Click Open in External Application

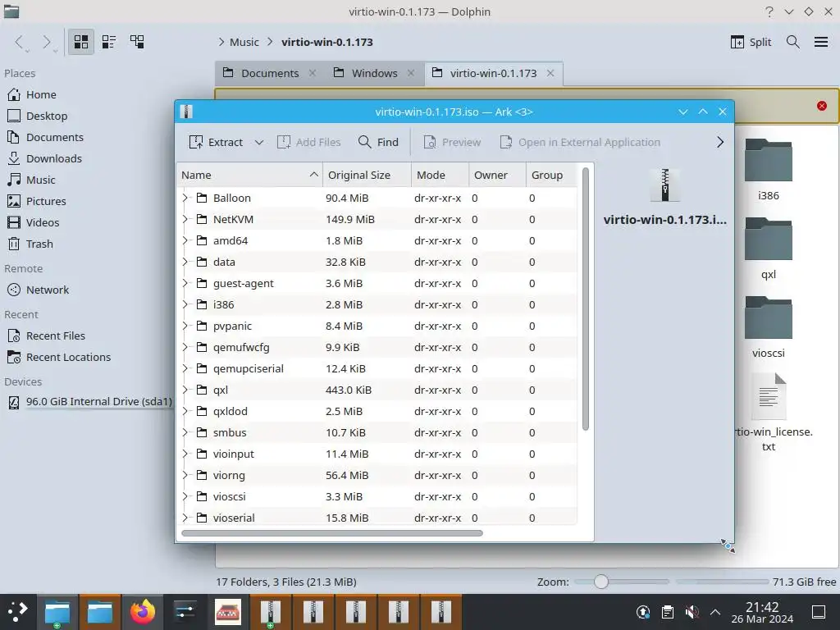click(x=580, y=142)
